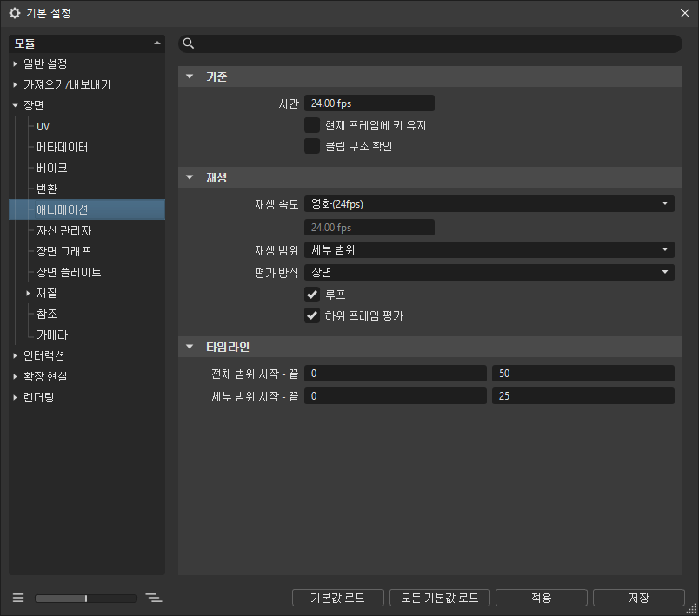Collapse the 재생 section
This screenshot has width=699, height=616.
190,177
